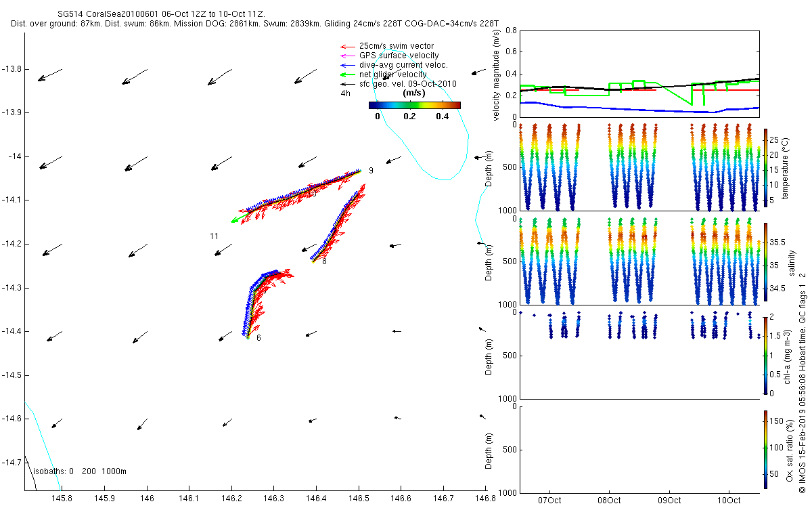This screenshot has height=508, width=812.
Task: Click the '07Oct' date tick
Action: pos(549,500)
